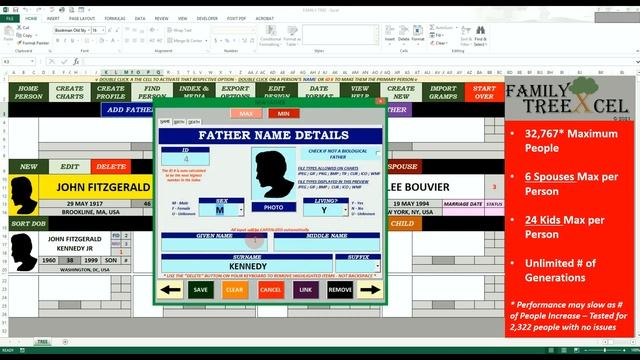Click the green SAVE button
The width and height of the screenshot is (640, 360).
pyautogui.click(x=200, y=290)
